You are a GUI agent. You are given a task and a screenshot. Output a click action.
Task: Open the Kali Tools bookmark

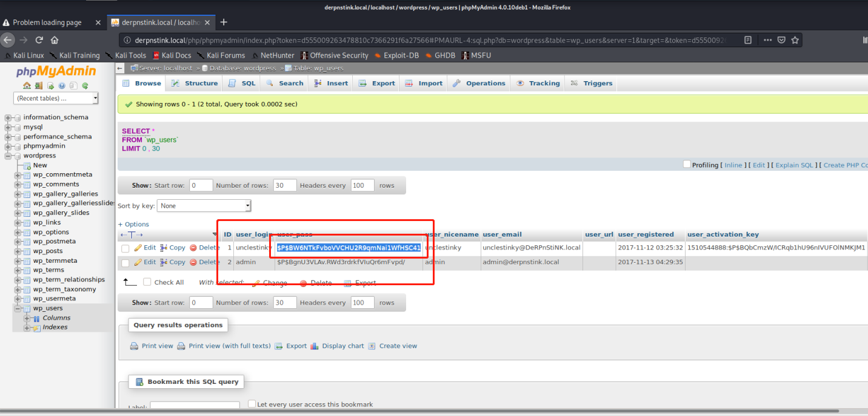(127, 55)
